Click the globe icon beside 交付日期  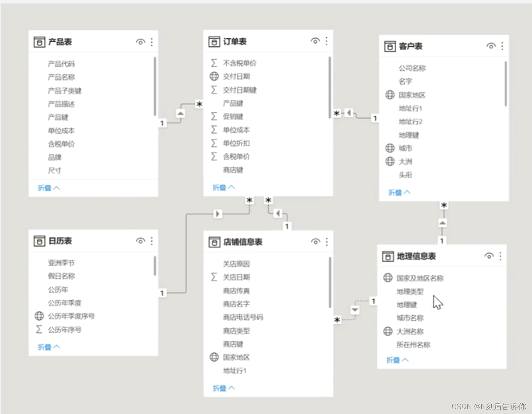(214, 76)
